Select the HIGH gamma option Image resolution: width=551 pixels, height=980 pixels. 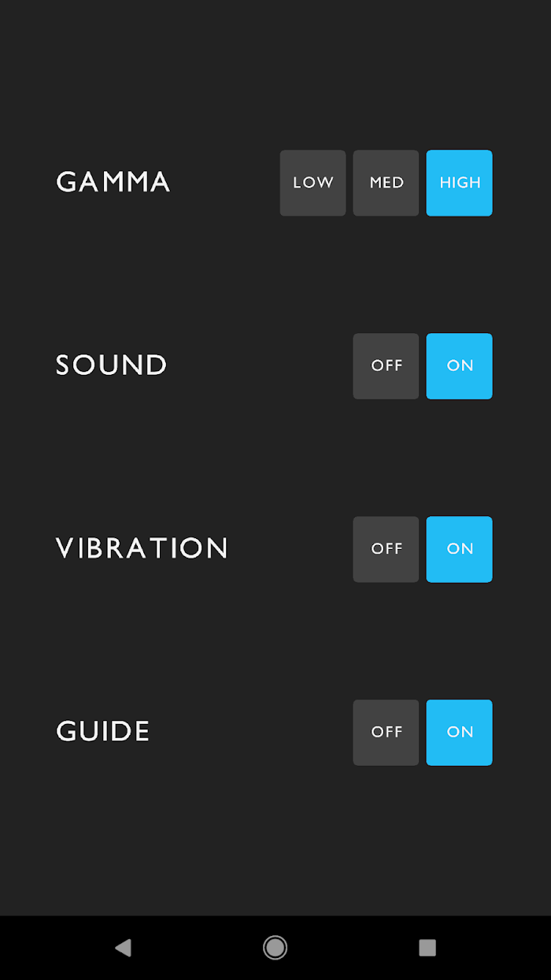pyautogui.click(x=460, y=183)
